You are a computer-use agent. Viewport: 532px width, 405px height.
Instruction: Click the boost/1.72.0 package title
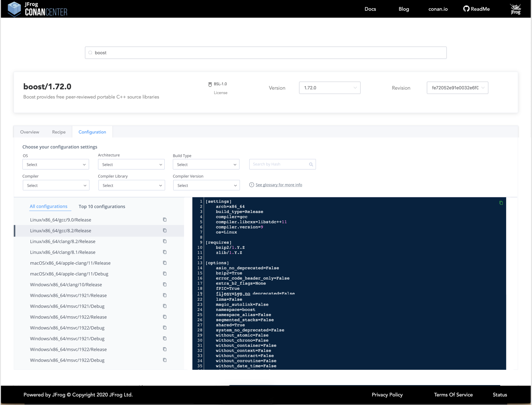coord(47,86)
